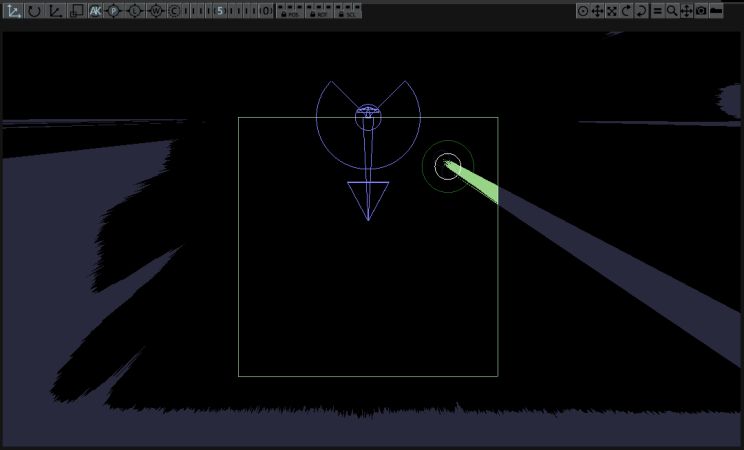Toggle the AK auto-key button
The height and width of the screenshot is (450, 744).
(95, 11)
